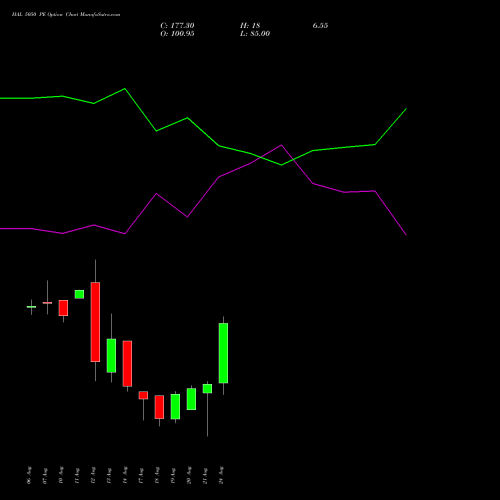The image size is (500, 500).
Task: Click the 07 Aug date label
Action: [45, 475]
